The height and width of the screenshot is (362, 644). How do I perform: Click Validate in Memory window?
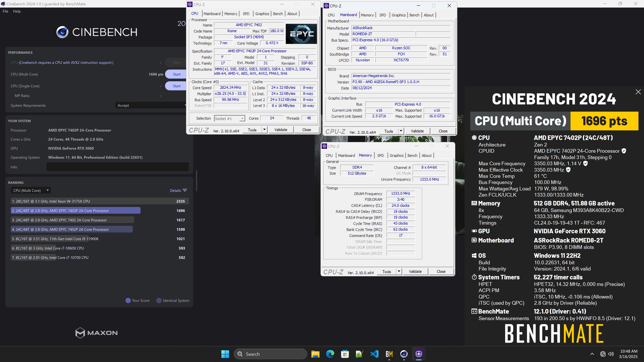pyautogui.click(x=415, y=271)
